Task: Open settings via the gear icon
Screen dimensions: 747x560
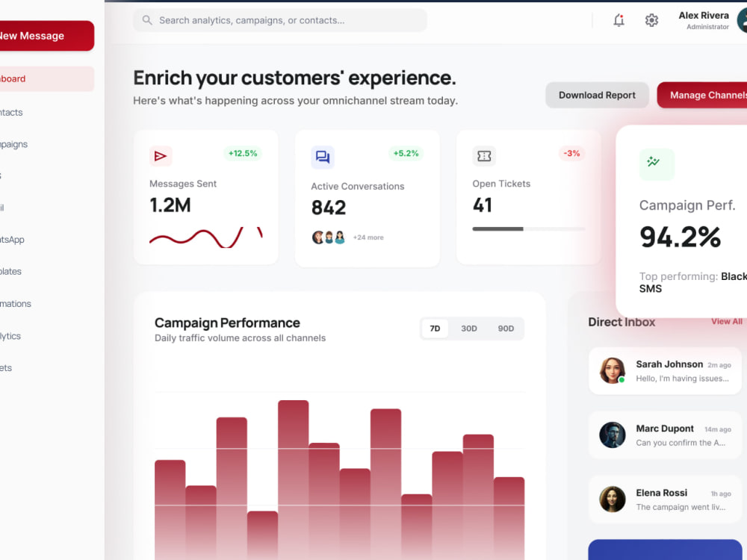Action: 651,20
